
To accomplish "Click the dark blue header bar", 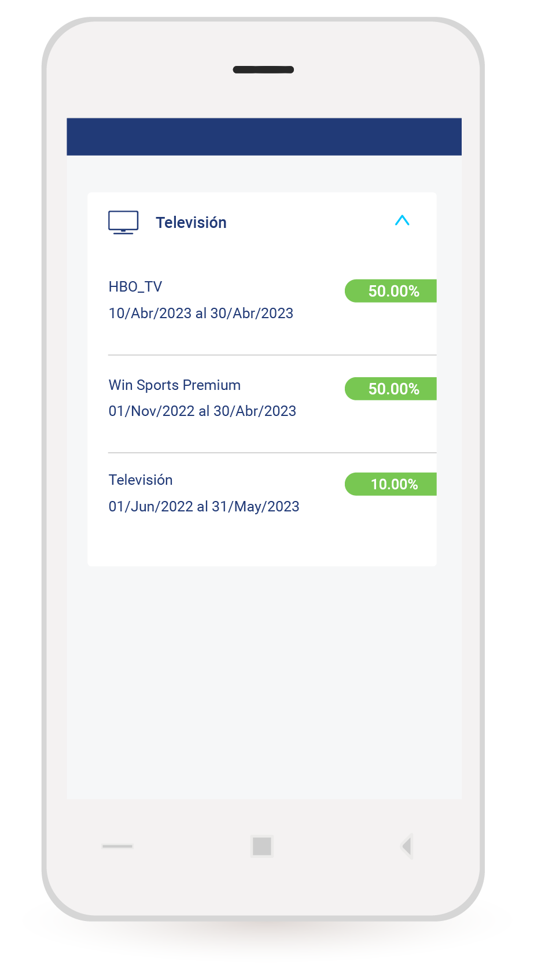I will tap(264, 137).
